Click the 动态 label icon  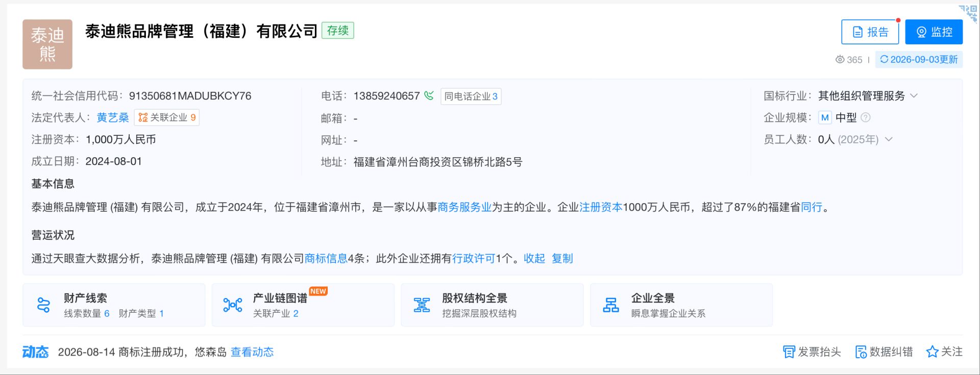click(35, 352)
